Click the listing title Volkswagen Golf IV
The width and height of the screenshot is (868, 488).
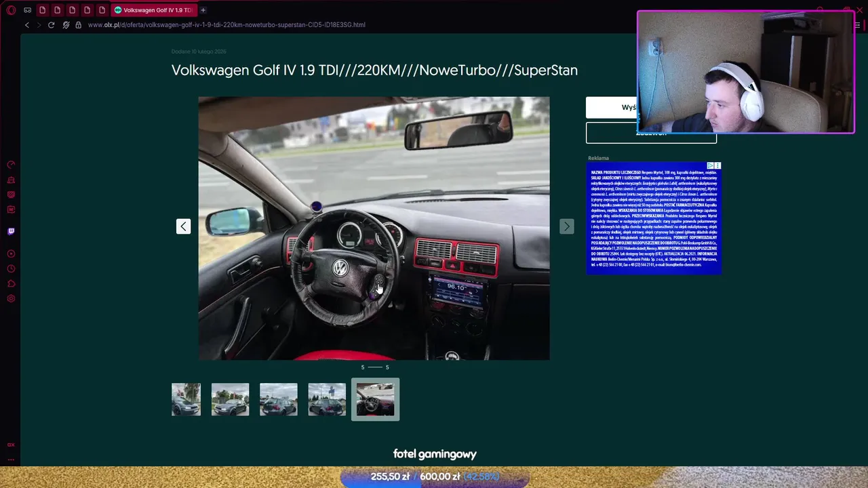tap(374, 70)
